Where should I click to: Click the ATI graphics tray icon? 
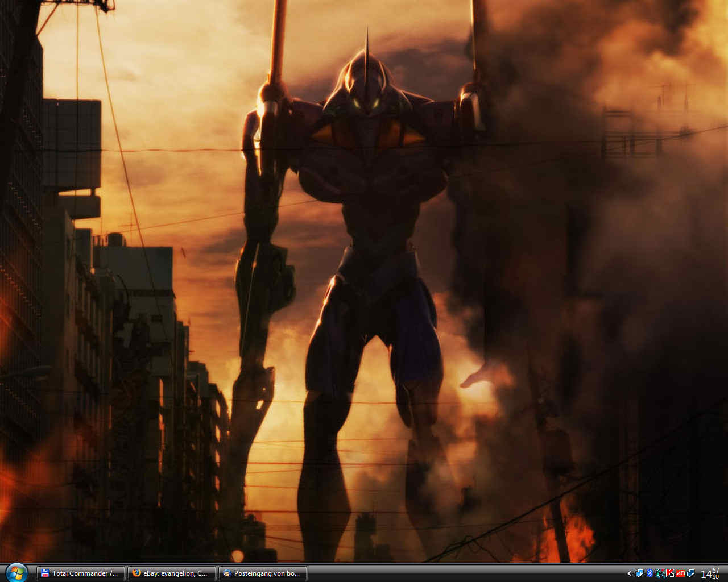(x=680, y=573)
